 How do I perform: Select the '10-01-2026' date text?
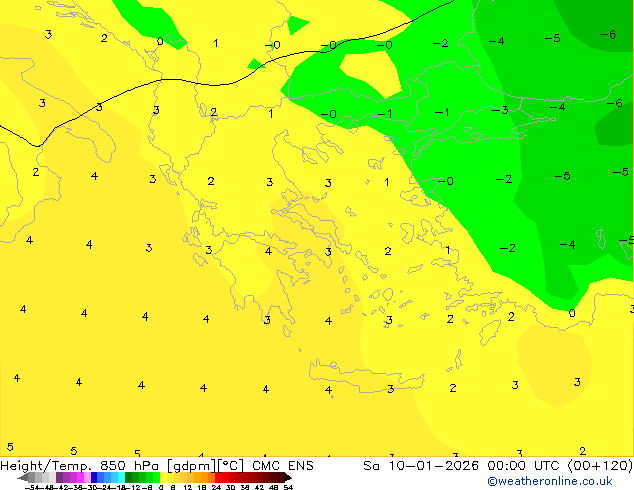point(433,465)
